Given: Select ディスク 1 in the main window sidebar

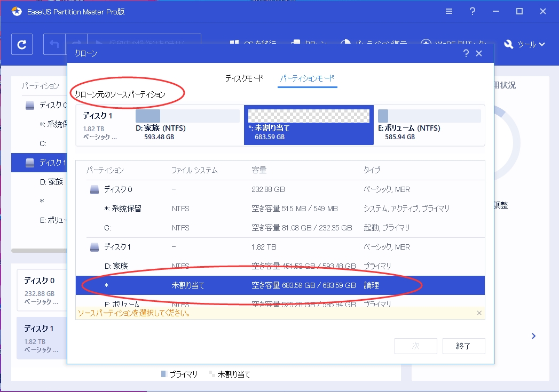Looking at the screenshot, I should coord(39,163).
